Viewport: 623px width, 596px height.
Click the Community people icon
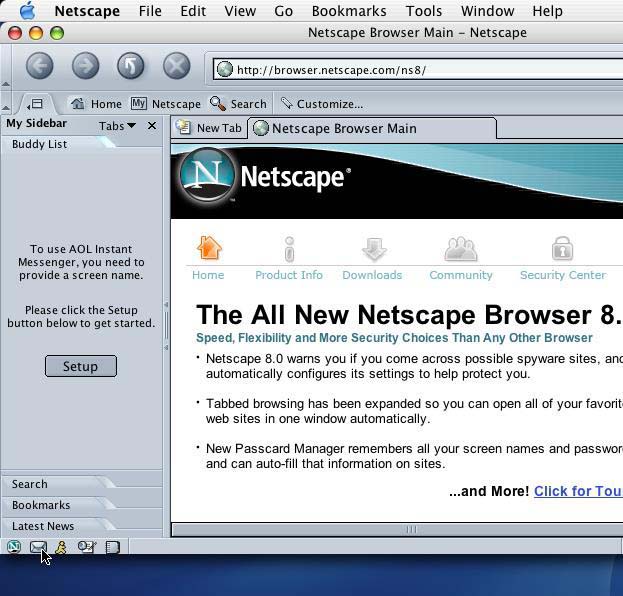[x=460, y=249]
